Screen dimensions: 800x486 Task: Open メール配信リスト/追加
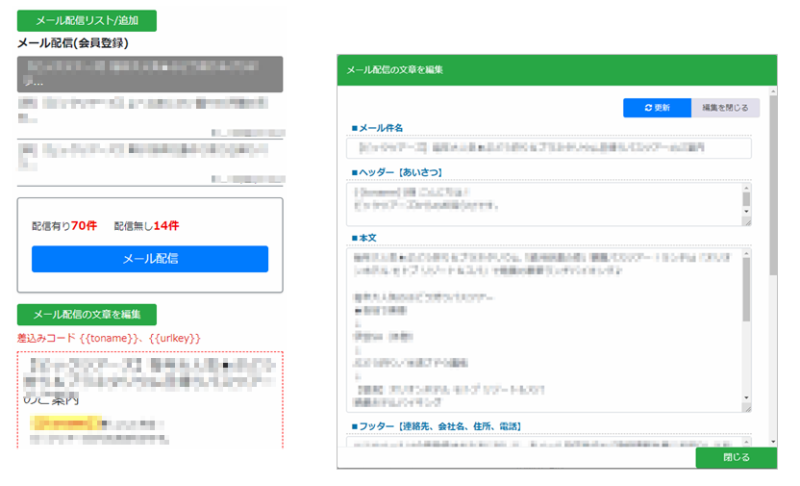(x=87, y=22)
